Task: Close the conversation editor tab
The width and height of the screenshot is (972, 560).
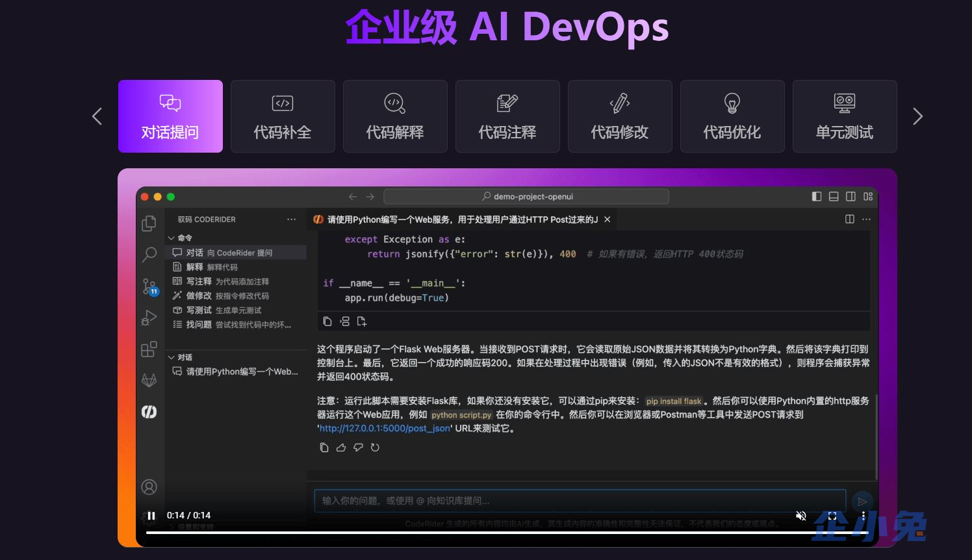Action: pos(607,220)
